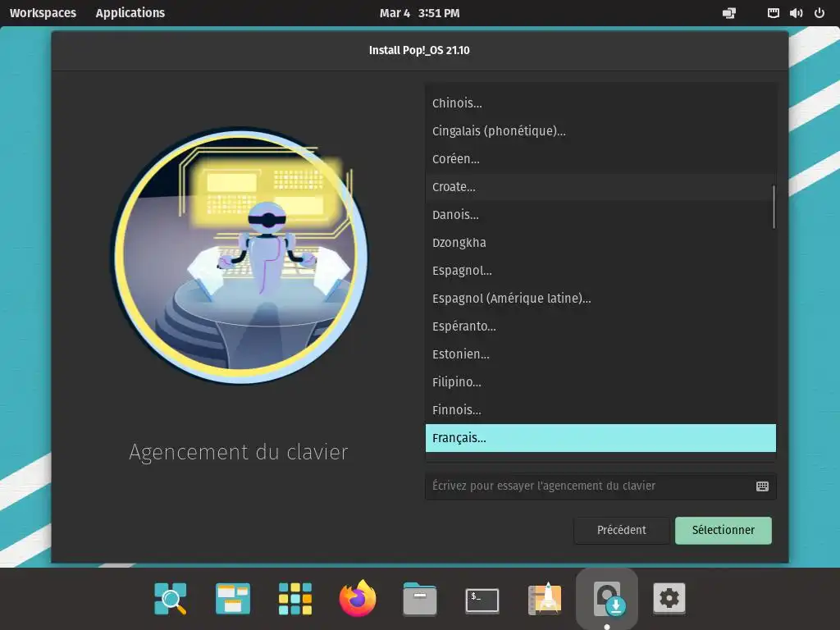Expand the Filipino... layout entry
Image resolution: width=840 pixels, height=630 pixels.
[600, 382]
